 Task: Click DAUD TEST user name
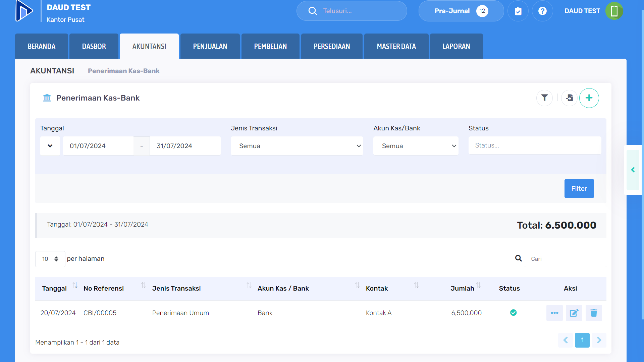[582, 11]
